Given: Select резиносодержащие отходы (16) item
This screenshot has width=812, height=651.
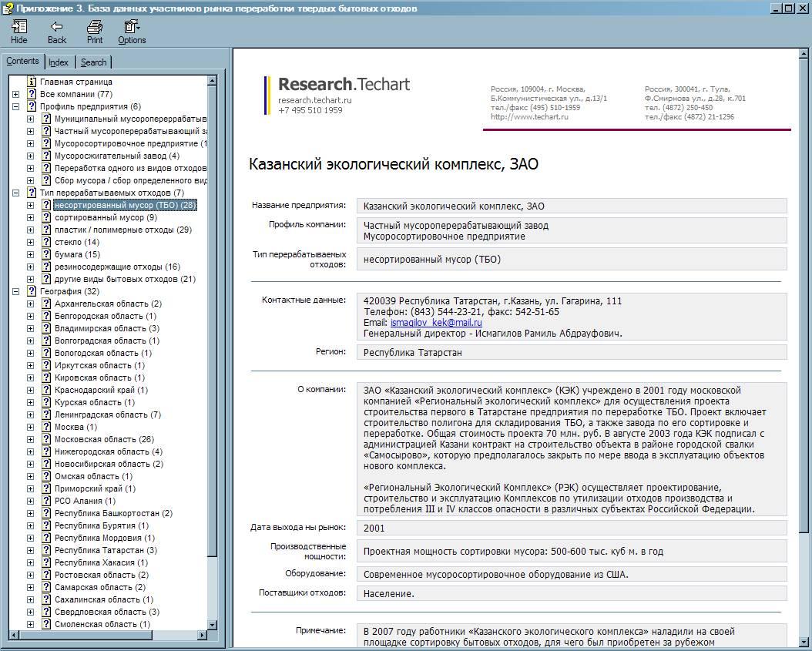Looking at the screenshot, I should tap(118, 267).
